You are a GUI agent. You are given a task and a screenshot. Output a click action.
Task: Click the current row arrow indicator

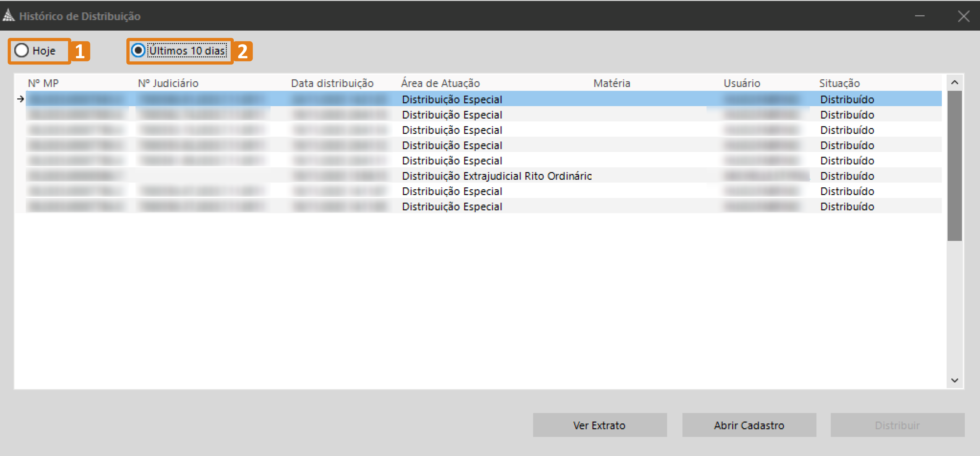20,99
